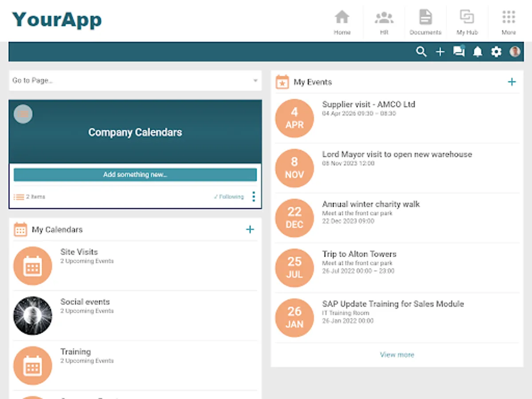Click the search magnifier icon
The height and width of the screenshot is (399, 532).
(421, 52)
